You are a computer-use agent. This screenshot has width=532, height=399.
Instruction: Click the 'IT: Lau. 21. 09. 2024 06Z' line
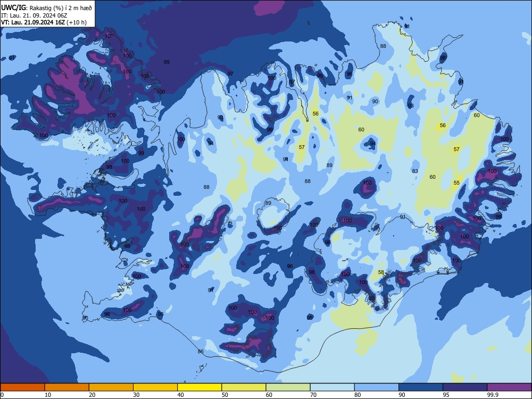point(34,15)
